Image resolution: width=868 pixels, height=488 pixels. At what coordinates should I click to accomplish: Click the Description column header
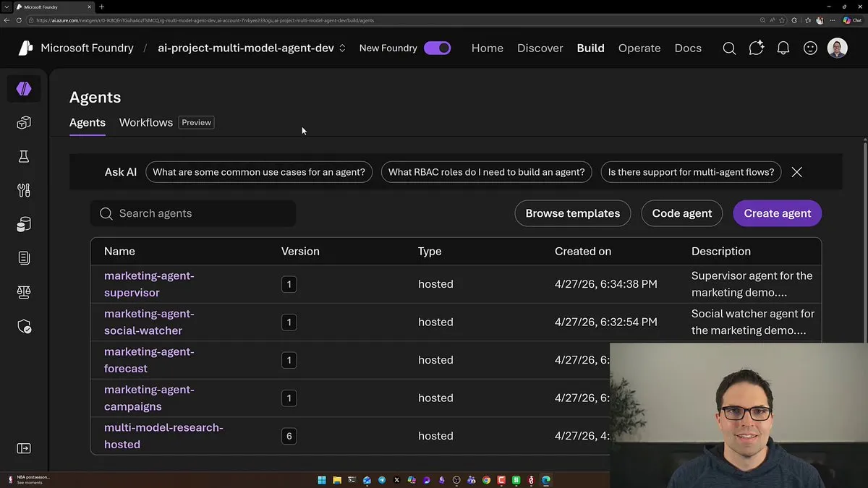coord(721,252)
